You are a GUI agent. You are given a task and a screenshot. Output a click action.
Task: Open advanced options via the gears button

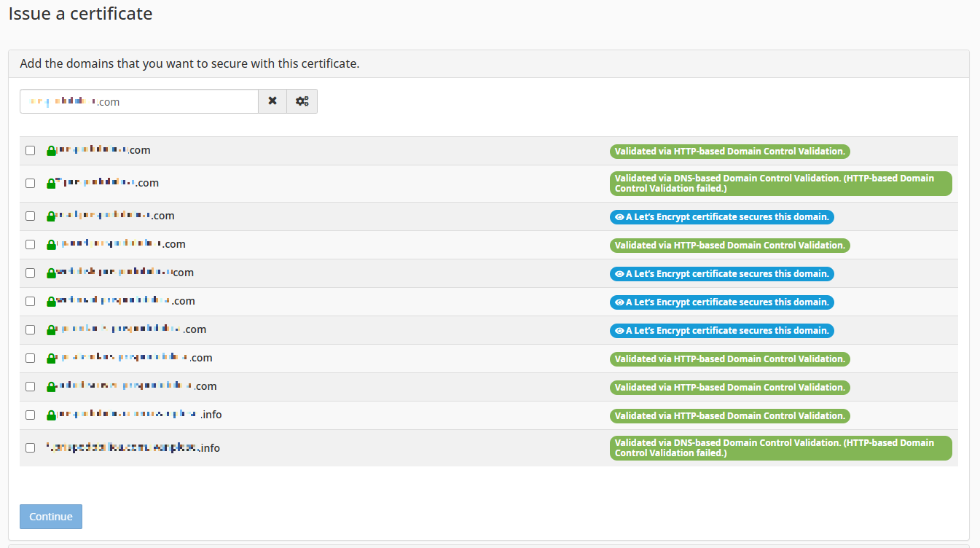[x=302, y=101]
